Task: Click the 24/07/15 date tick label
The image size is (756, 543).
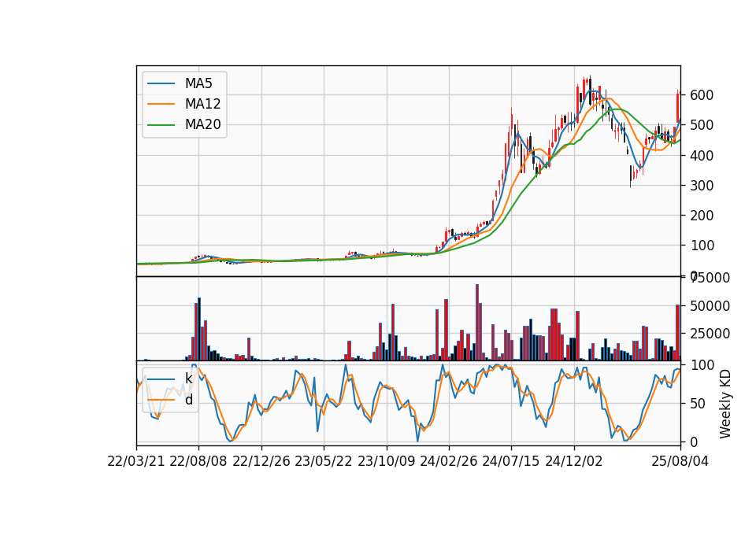Action: [511, 461]
